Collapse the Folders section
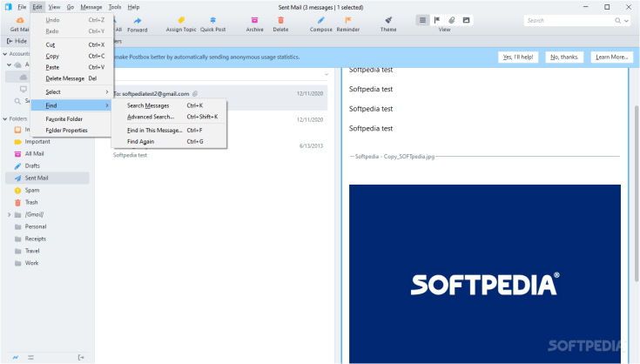640x364 pixels. [5, 118]
